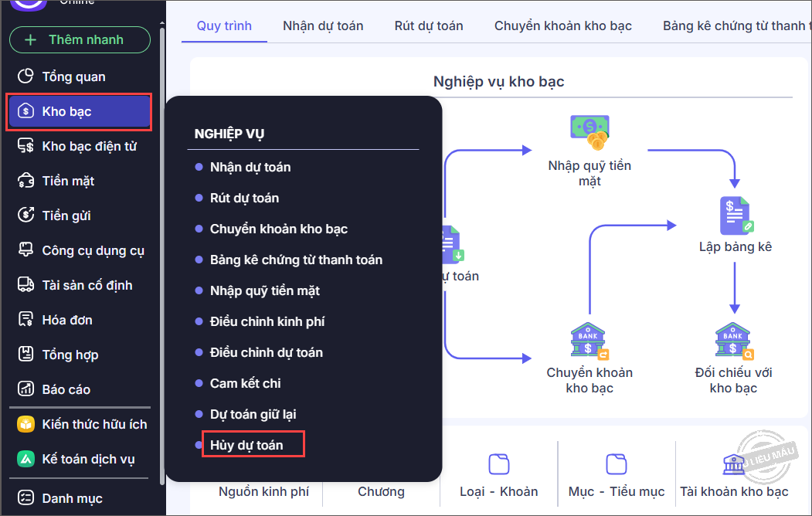
Task: Click the Kho bạc điện tử icon
Action: click(25, 145)
